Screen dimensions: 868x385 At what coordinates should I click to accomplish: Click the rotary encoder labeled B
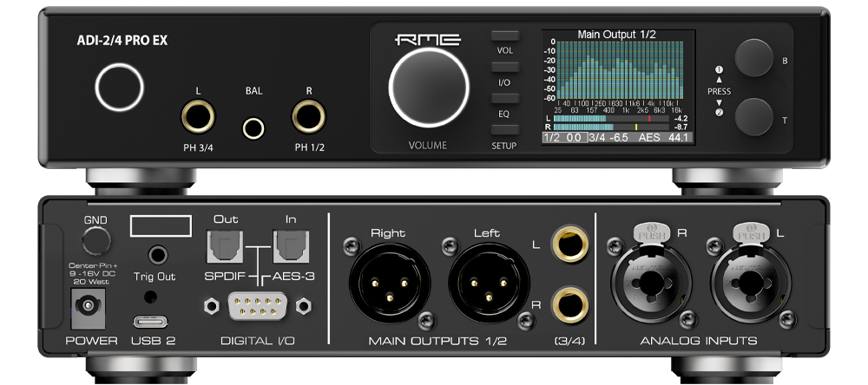(753, 57)
